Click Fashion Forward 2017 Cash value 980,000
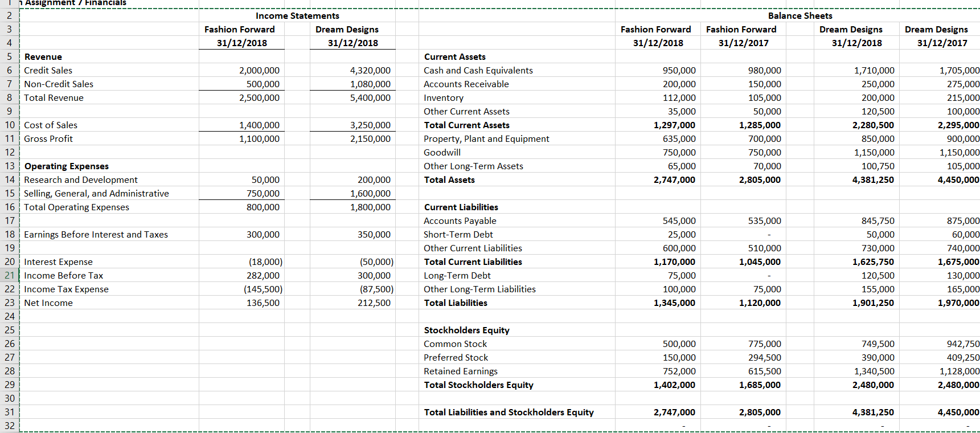 coord(743,70)
